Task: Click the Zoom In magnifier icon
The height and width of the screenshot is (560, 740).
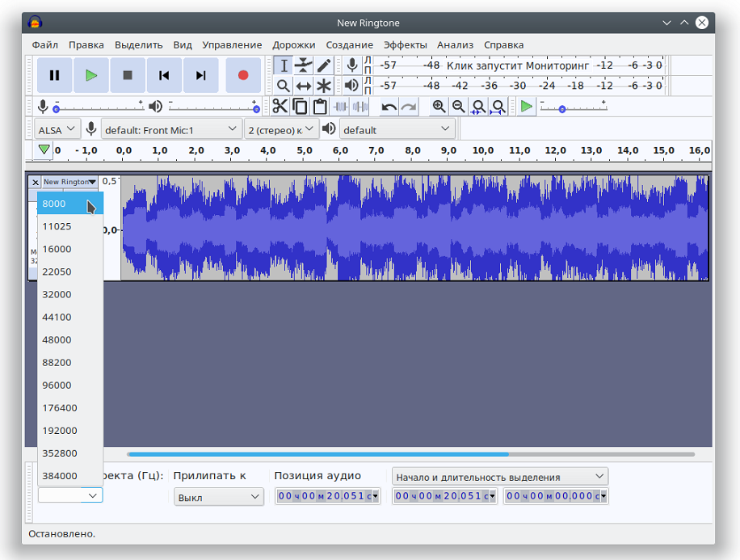Action: coord(439,107)
